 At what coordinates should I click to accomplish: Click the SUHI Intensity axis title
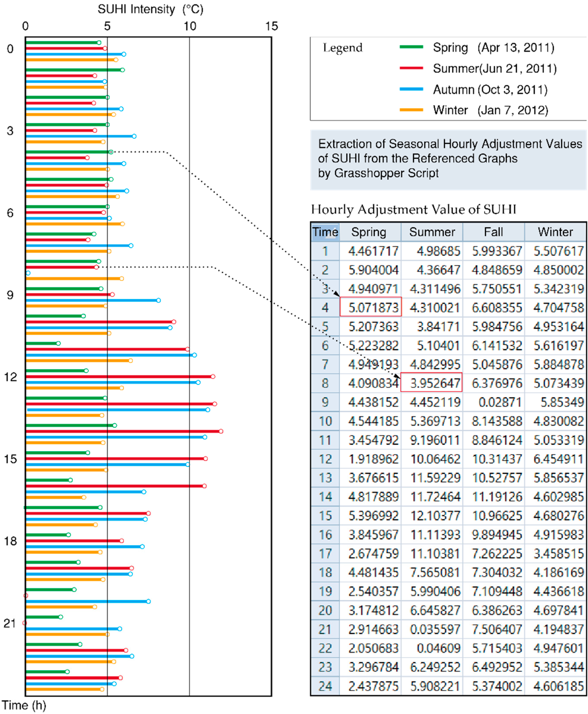pos(150,9)
